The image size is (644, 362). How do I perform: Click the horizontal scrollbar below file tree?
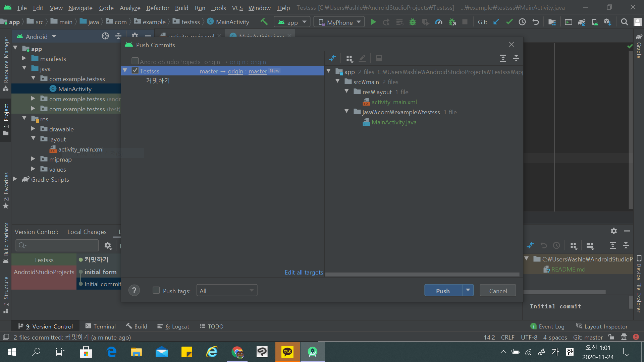(x=422, y=275)
